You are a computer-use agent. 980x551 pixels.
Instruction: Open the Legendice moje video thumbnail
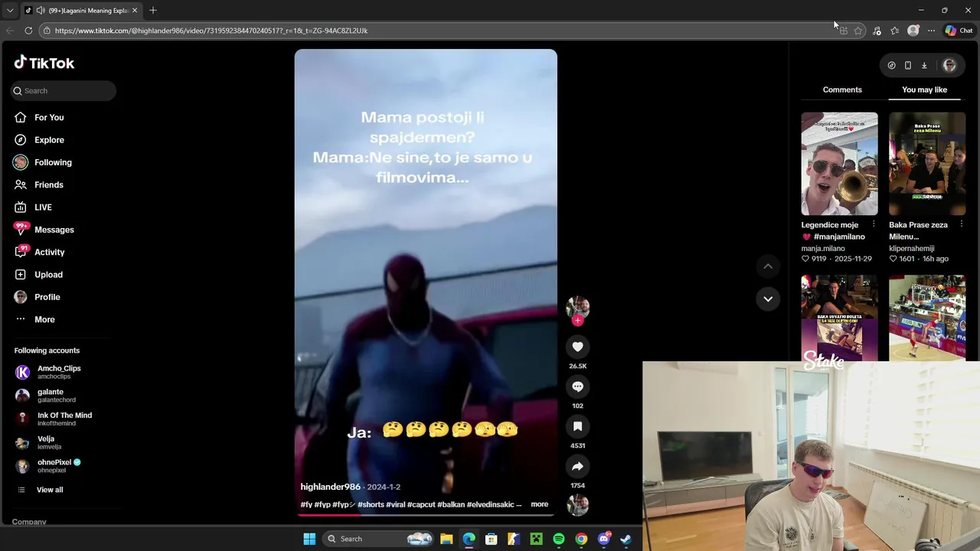pos(839,164)
